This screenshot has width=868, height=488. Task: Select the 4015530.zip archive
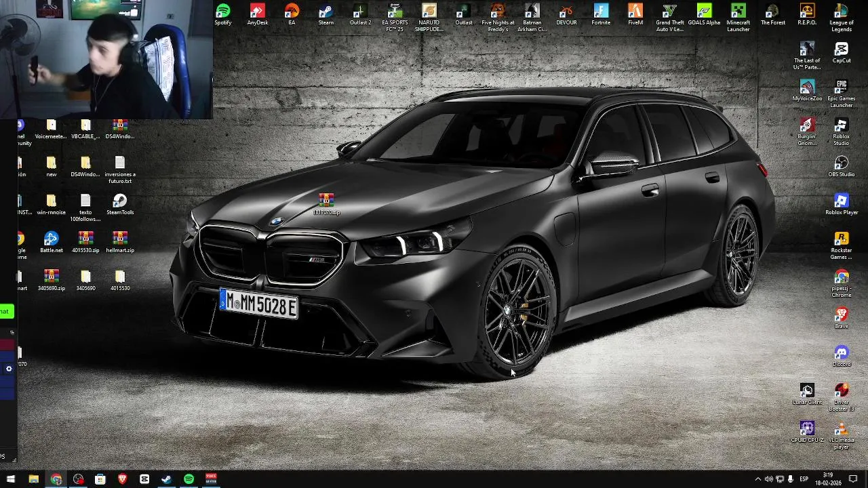click(85, 243)
